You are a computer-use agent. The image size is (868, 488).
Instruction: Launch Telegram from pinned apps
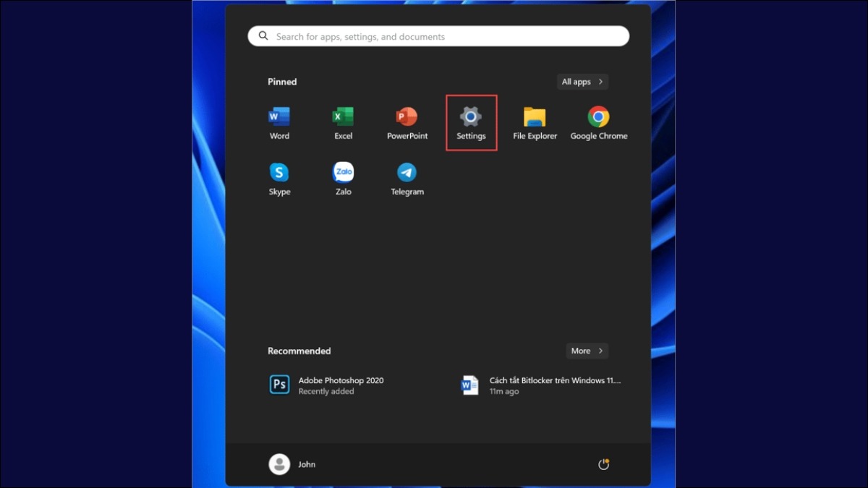[x=407, y=179]
